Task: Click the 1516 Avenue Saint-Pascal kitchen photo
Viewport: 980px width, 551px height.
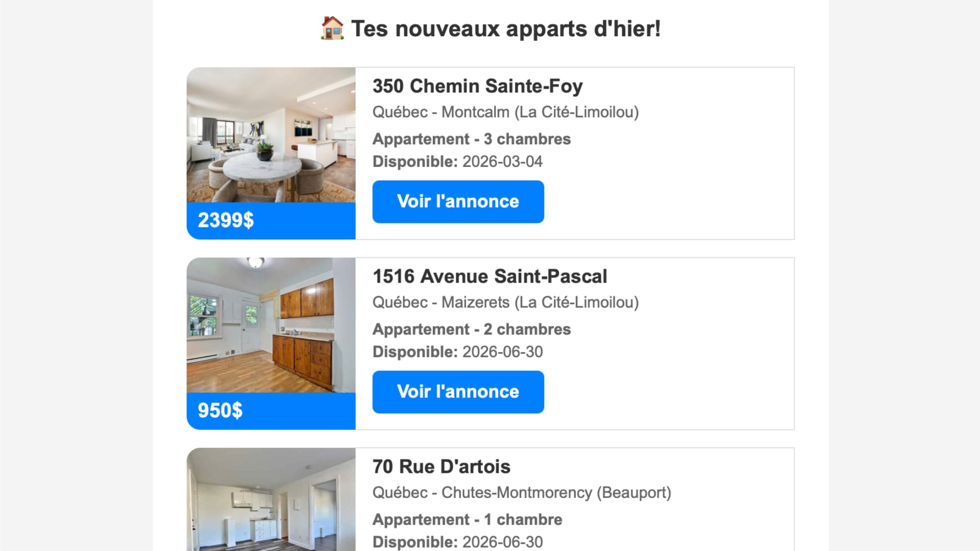Action: pos(271,325)
